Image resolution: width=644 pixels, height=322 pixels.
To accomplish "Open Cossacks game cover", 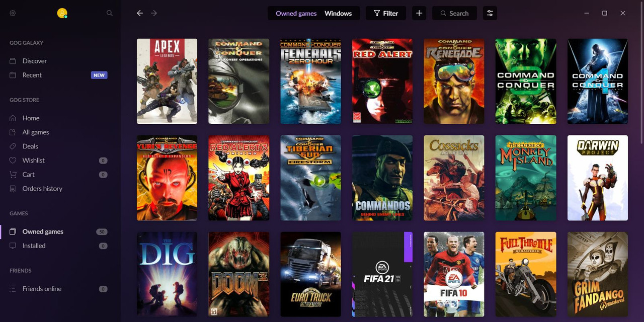I will (x=454, y=178).
